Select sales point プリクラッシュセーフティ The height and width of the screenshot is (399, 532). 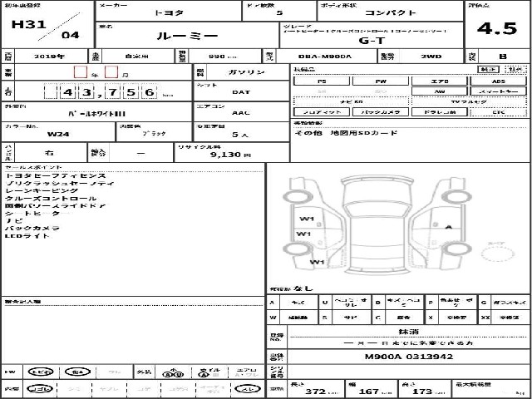pos(60,183)
